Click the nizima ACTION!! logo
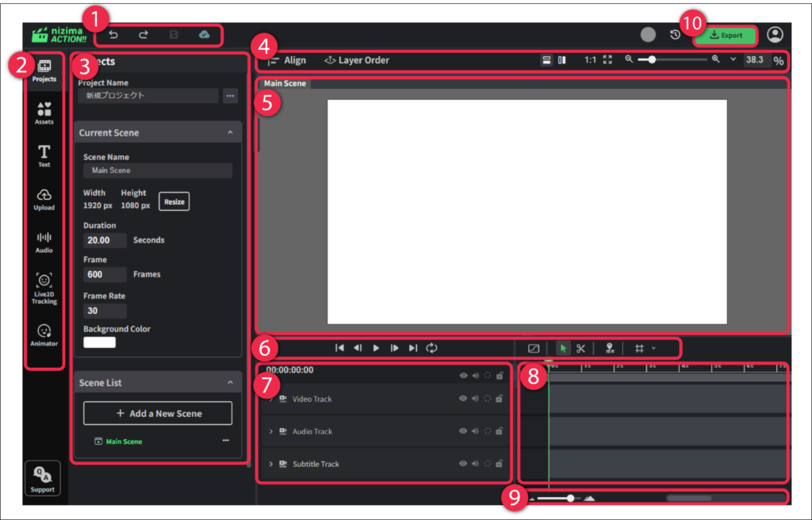The width and height of the screenshot is (812, 520). pos(59,35)
